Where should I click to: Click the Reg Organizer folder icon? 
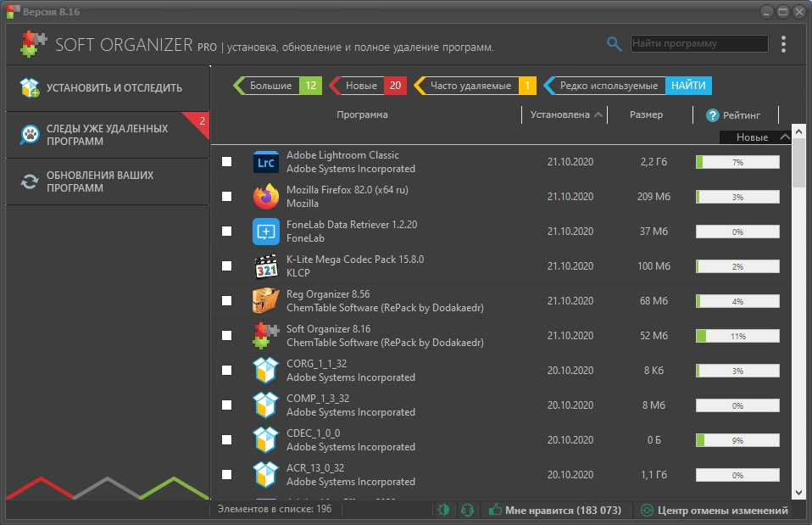[x=265, y=300]
